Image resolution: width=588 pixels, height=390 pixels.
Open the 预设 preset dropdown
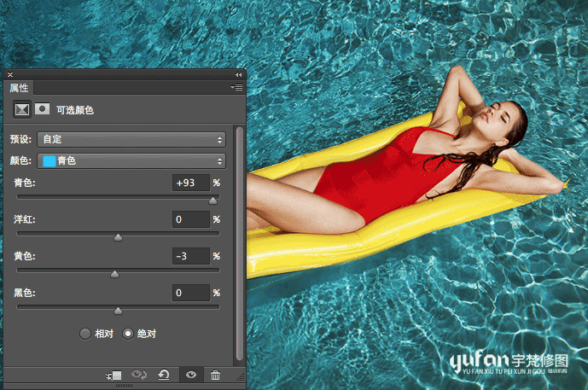point(131,139)
